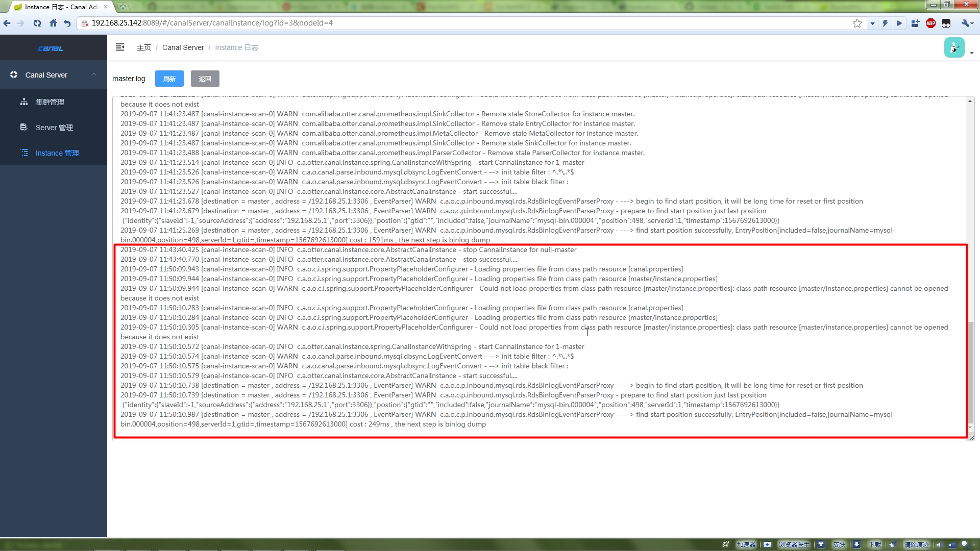This screenshot has height=551, width=980.
Task: Close the Instance 日志 browser tab
Action: 106,7
